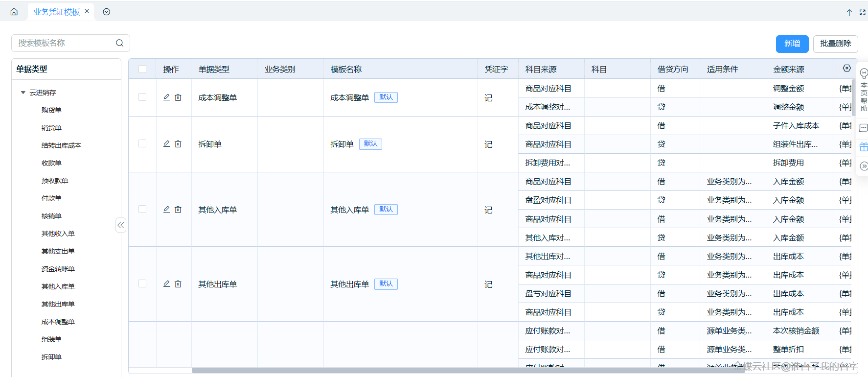Screen dimensions: 868x377
Task: Click edit pencil icon for 成本调整单 row
Action: [x=166, y=97]
